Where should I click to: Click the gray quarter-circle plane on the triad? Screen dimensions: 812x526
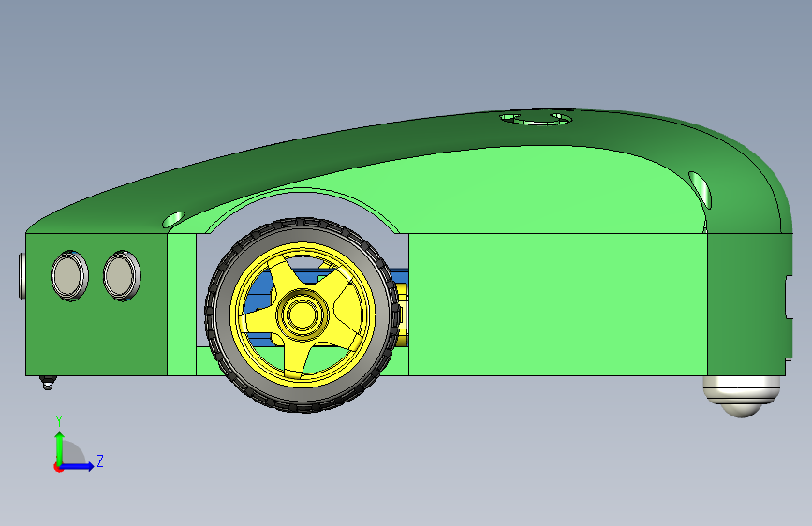(73, 454)
